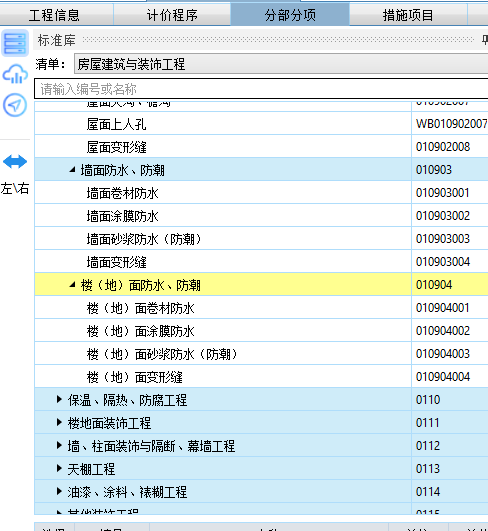Image resolution: width=488 pixels, height=531 pixels.
Task: Pin the 标准库 panel
Action: pyautogui.click(x=485, y=40)
